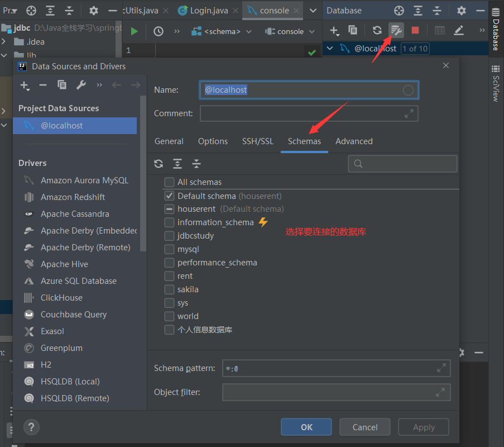Select Apache Cassandra driver
The image size is (504, 447).
[x=75, y=214]
